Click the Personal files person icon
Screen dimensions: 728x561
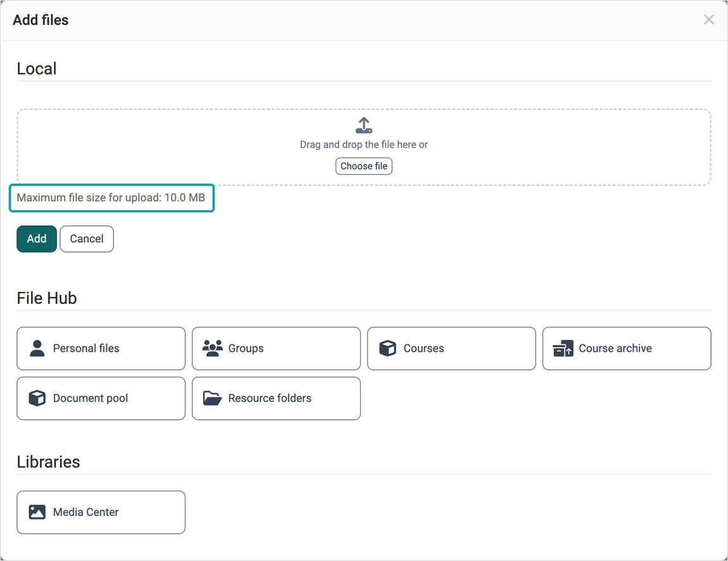(37, 348)
